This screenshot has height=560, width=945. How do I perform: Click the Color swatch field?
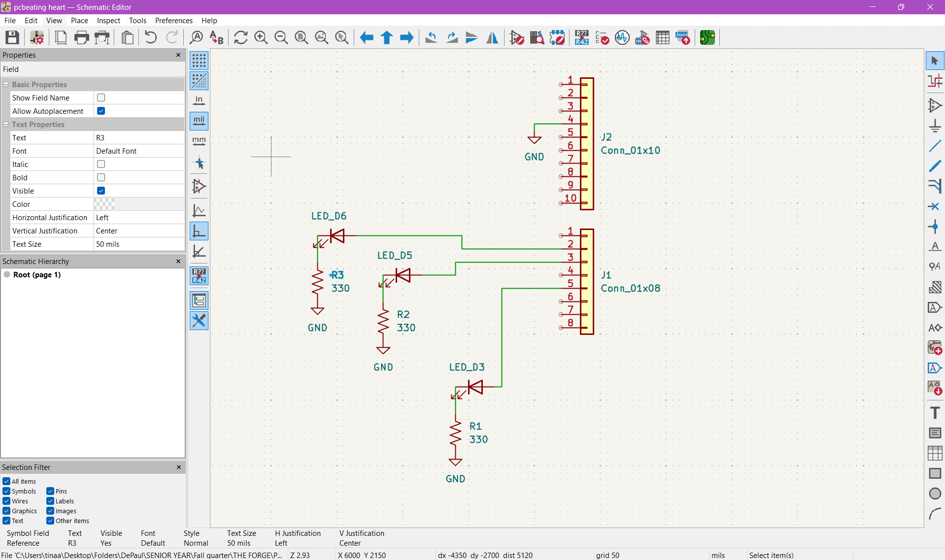click(x=104, y=204)
